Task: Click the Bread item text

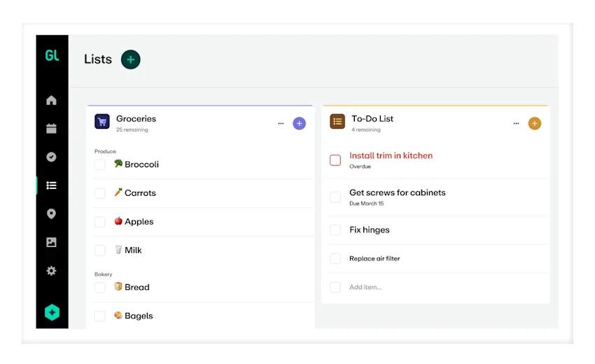Action: (137, 287)
